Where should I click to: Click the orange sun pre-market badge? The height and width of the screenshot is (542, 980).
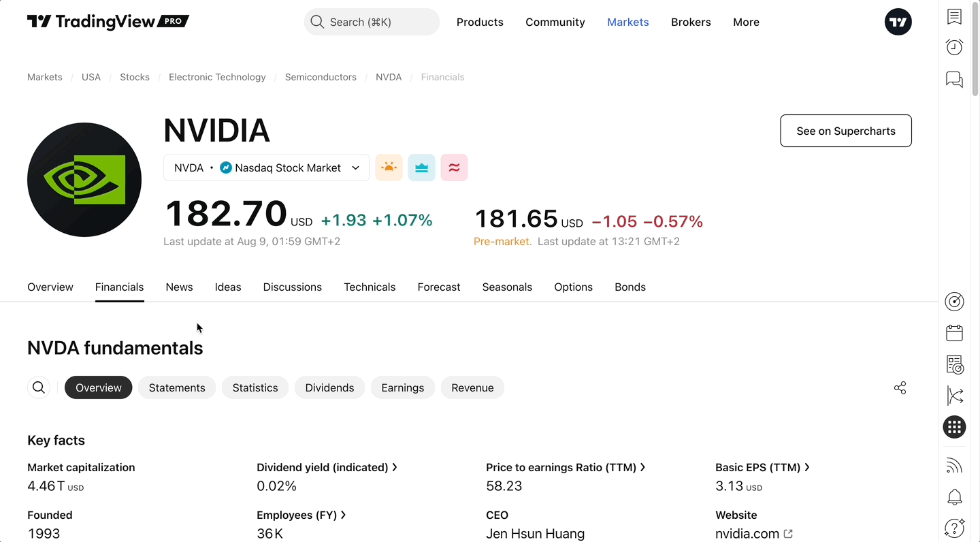pos(389,168)
